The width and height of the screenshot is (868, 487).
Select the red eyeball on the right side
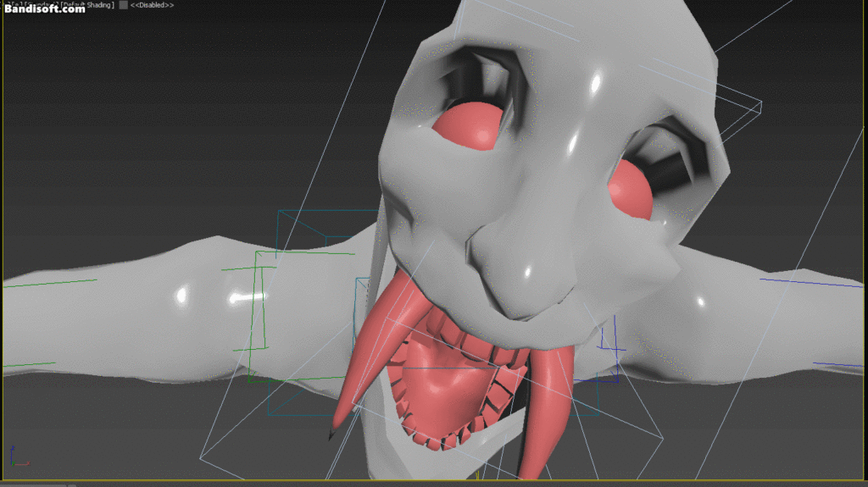(x=630, y=191)
